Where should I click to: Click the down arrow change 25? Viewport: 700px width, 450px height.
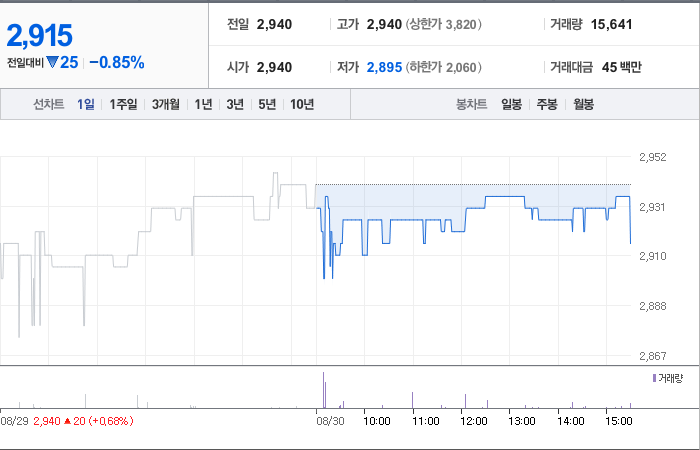[x=62, y=62]
